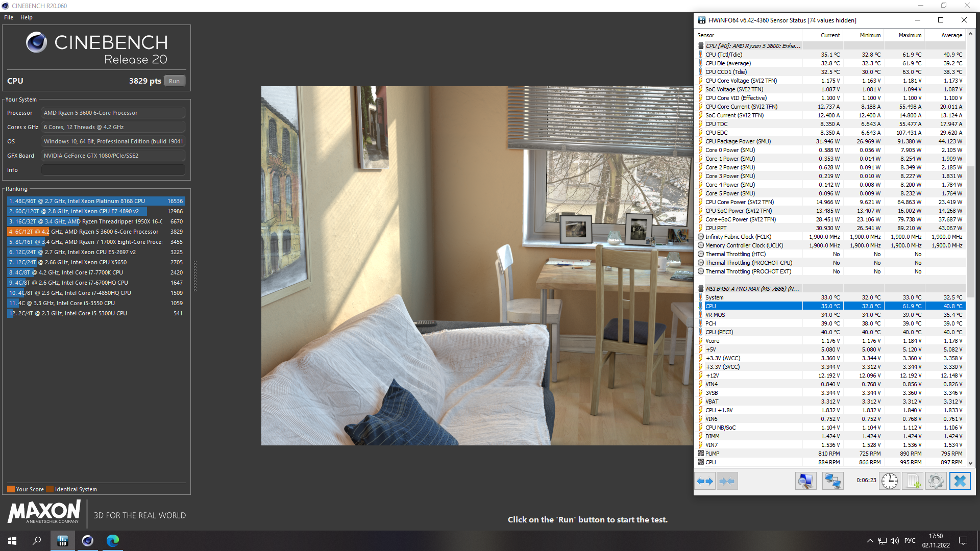
Task: Open the File menu in Cinebench
Action: click(9, 17)
